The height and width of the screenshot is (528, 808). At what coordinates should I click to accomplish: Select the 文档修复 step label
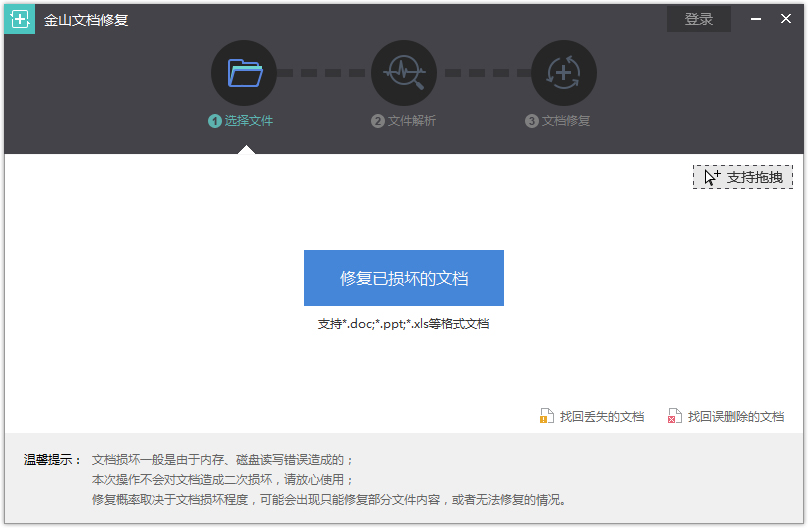(565, 121)
